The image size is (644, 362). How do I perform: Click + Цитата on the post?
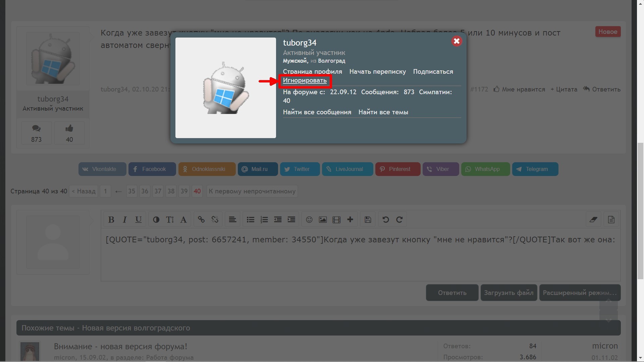pos(564,89)
